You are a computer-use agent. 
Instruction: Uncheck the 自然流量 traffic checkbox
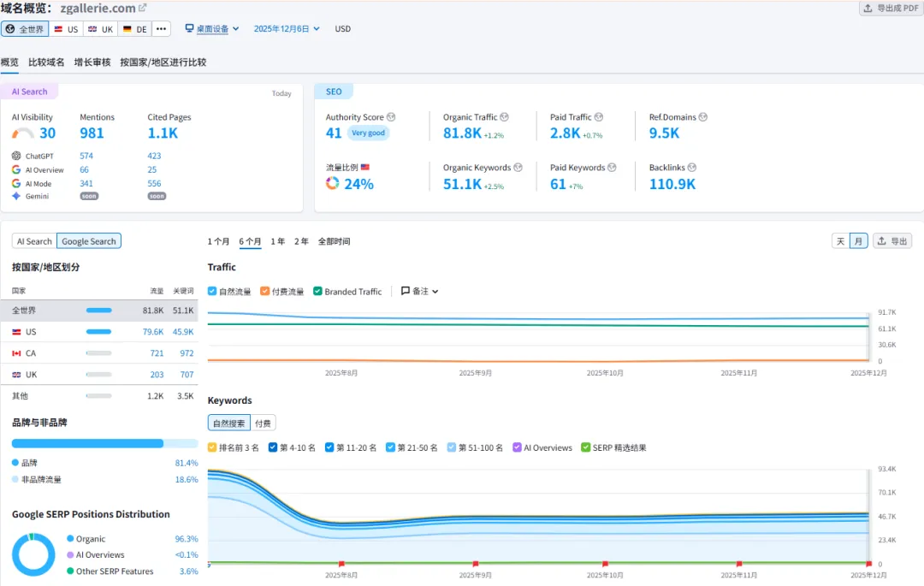click(x=213, y=292)
